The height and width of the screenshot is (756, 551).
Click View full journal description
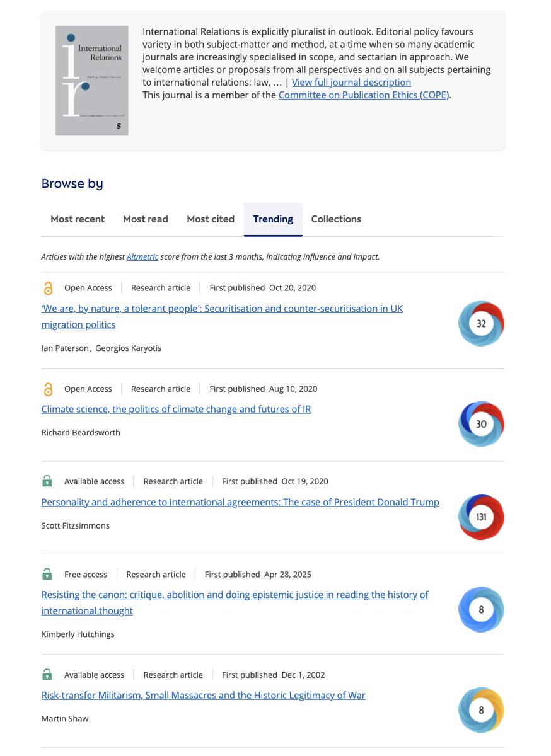(351, 82)
